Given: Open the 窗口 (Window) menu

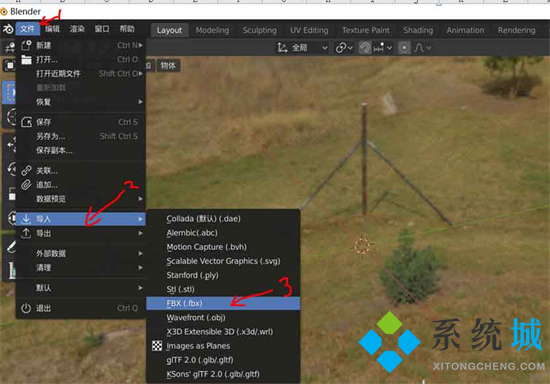Looking at the screenshot, I should pyautogui.click(x=102, y=29).
